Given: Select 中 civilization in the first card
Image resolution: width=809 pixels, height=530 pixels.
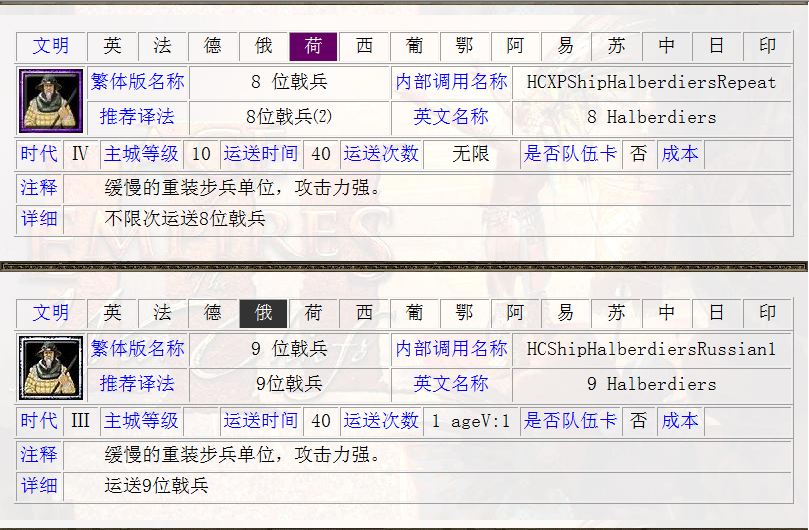Looking at the screenshot, I should (x=666, y=46).
